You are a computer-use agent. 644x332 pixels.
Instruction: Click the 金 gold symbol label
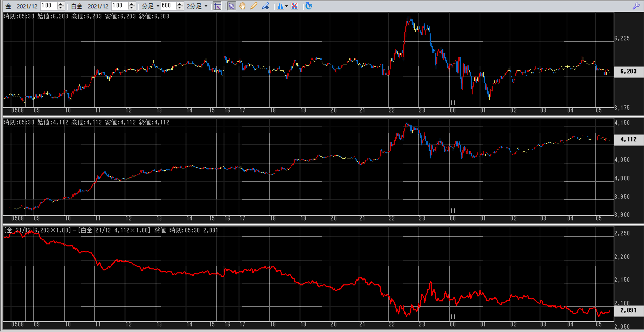click(8, 6)
